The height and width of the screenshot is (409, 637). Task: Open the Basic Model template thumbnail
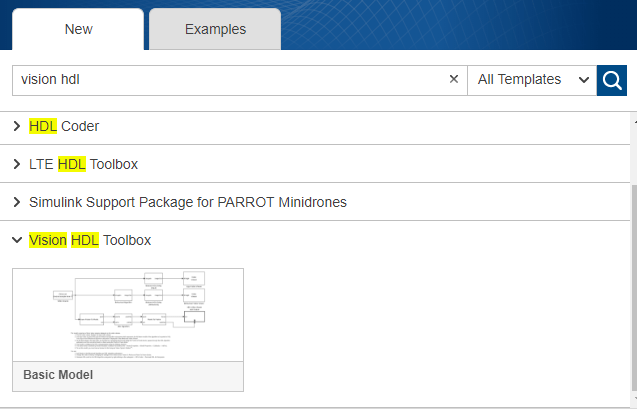click(x=128, y=315)
